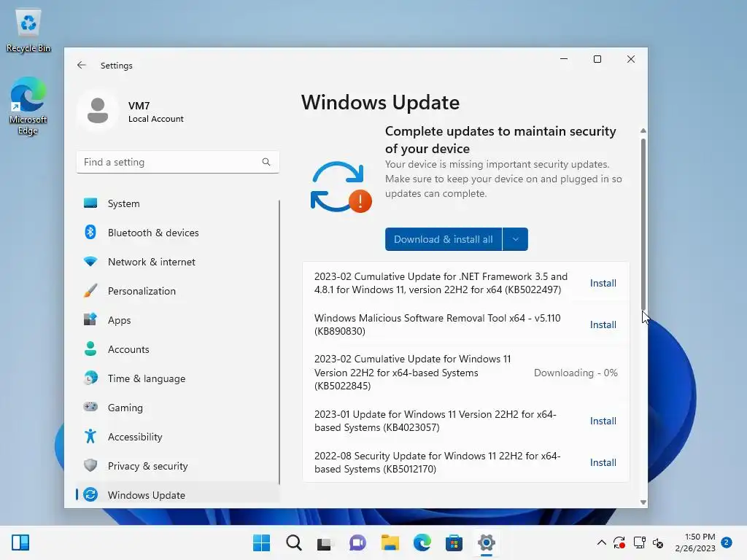The height and width of the screenshot is (560, 747).
Task: Launch Microsoft Edge from taskbar
Action: tap(422, 542)
